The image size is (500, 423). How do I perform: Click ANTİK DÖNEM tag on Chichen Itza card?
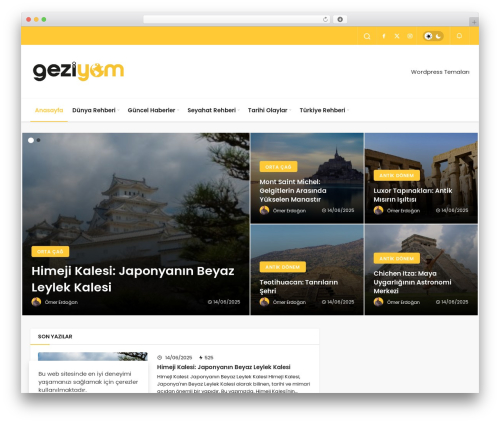coord(397,258)
